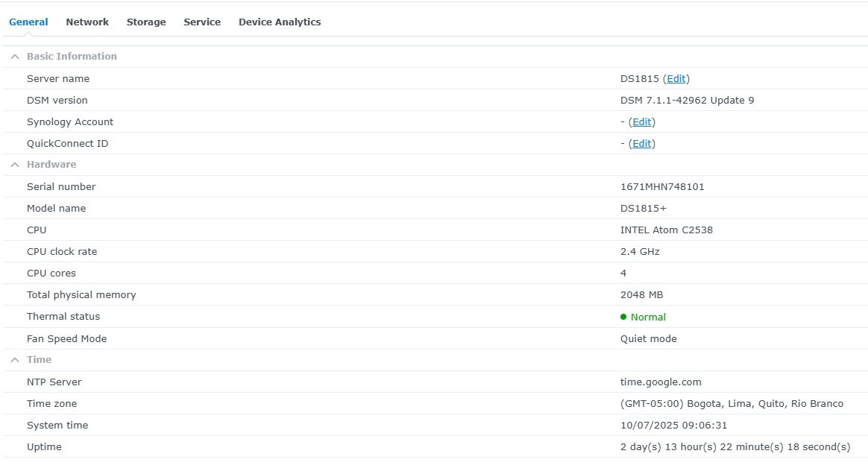868x474 pixels.
Task: Collapse the Basic Information section chevron
Action: [15, 57]
